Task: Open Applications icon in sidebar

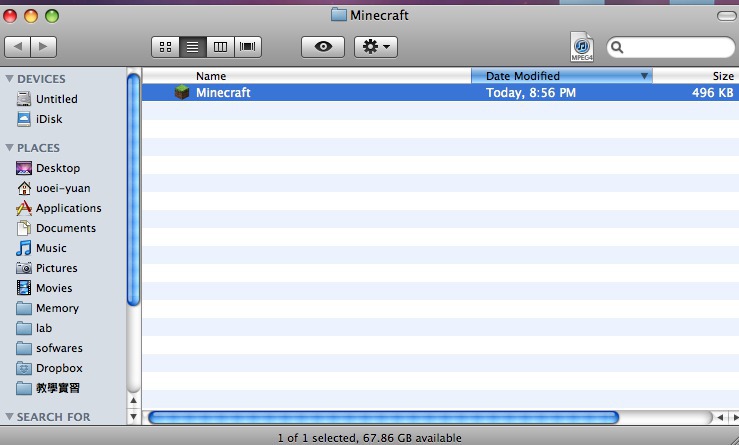Action: [24, 208]
